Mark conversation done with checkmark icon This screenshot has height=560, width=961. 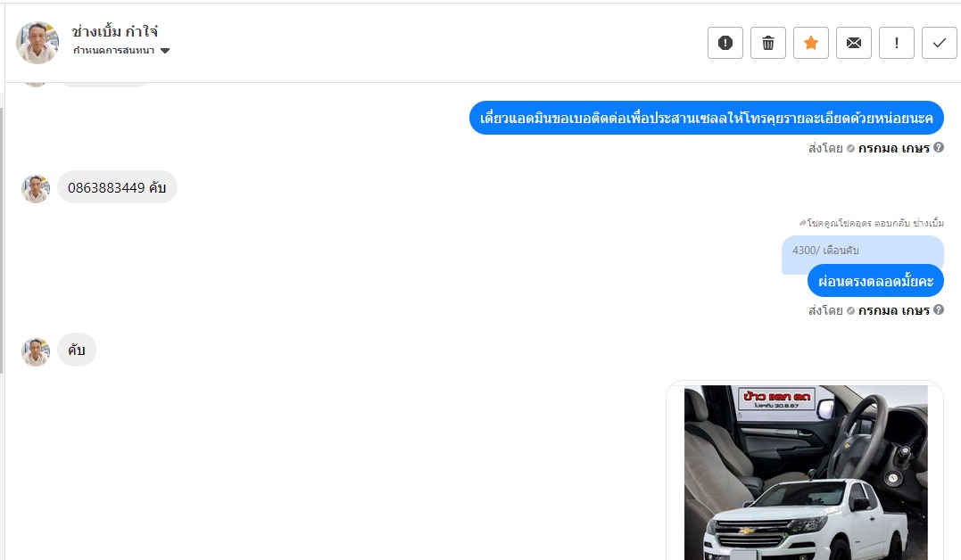click(x=939, y=43)
